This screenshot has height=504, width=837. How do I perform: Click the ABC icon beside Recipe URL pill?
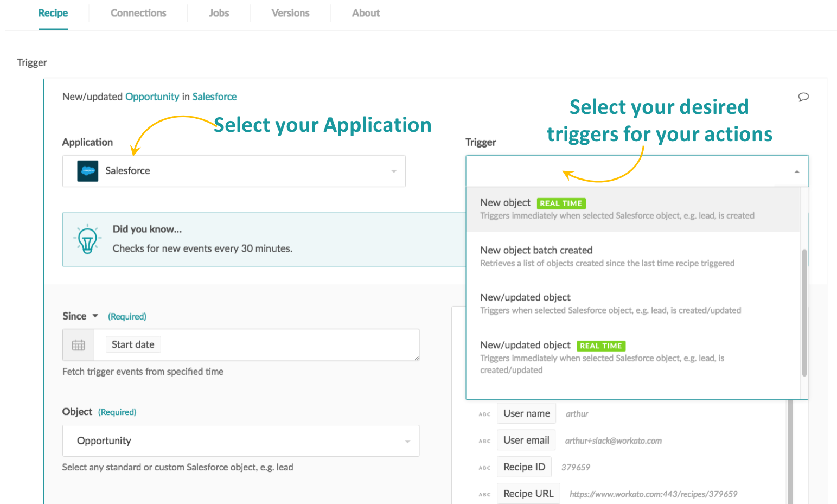click(x=484, y=494)
